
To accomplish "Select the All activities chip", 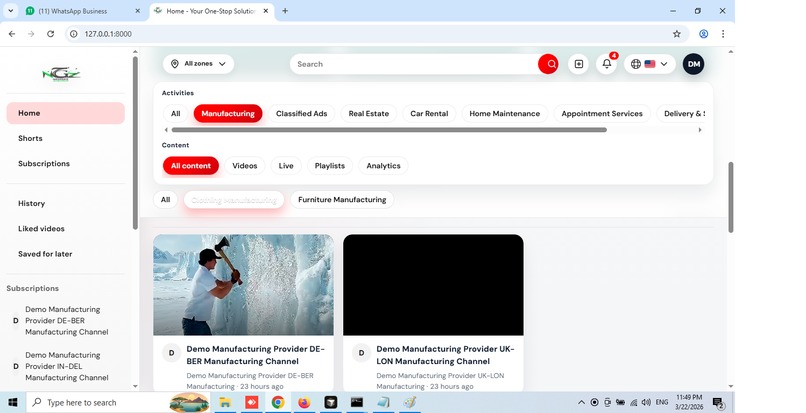I will point(175,114).
